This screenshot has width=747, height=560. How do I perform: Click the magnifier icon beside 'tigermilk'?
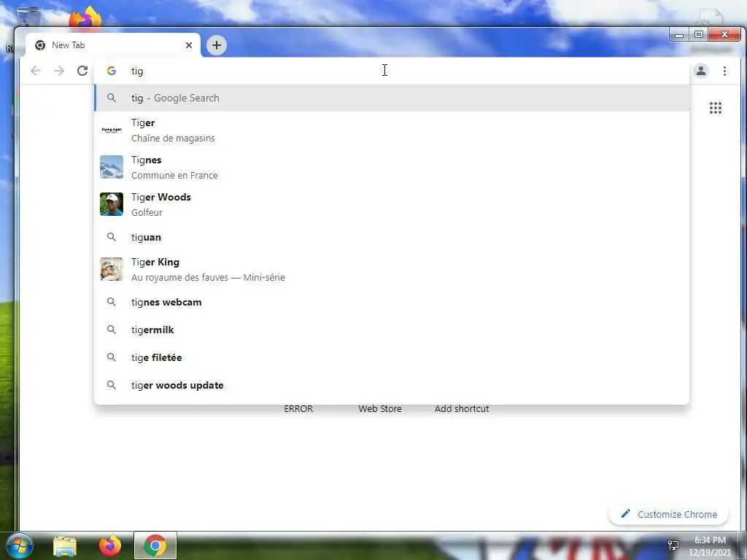tap(112, 330)
